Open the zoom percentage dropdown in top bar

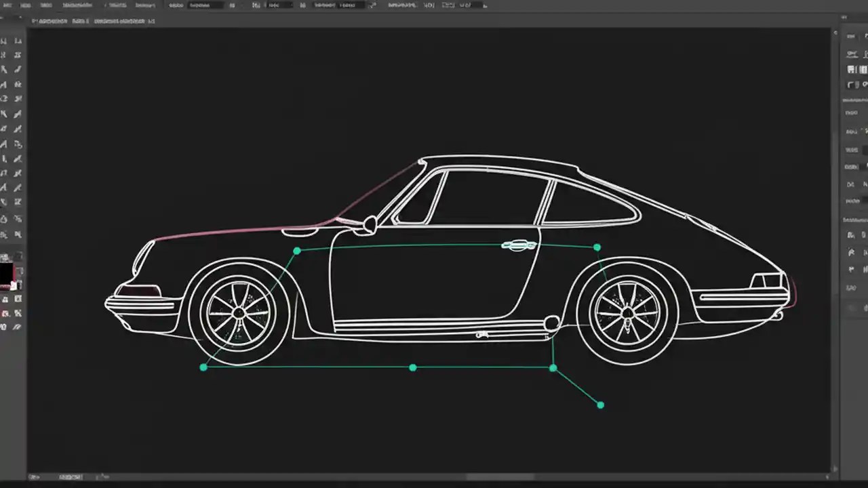pos(429,5)
